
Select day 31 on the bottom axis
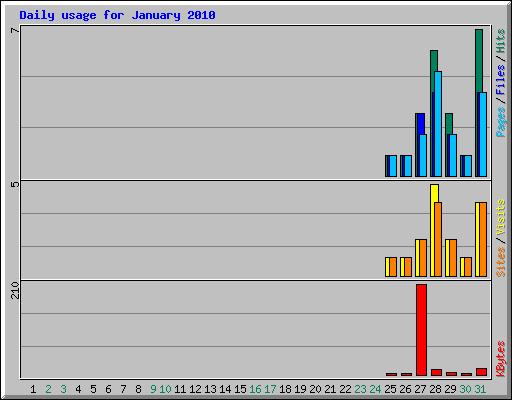480,389
